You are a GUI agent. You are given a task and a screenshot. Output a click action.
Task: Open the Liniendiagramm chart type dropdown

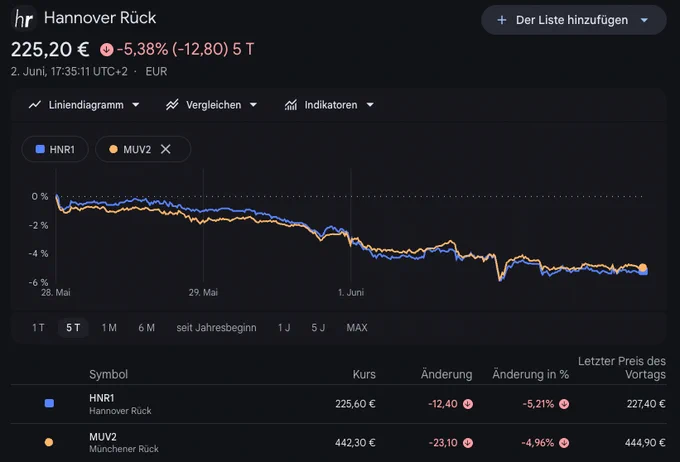[136, 105]
